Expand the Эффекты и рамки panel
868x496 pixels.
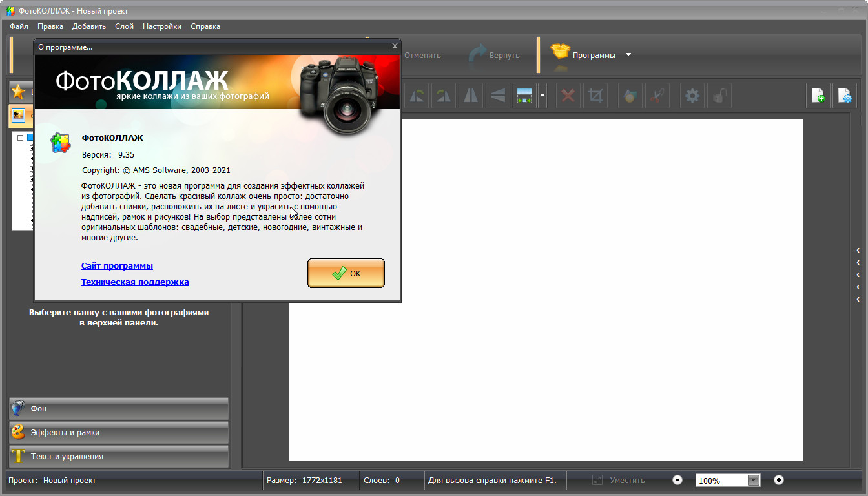119,433
